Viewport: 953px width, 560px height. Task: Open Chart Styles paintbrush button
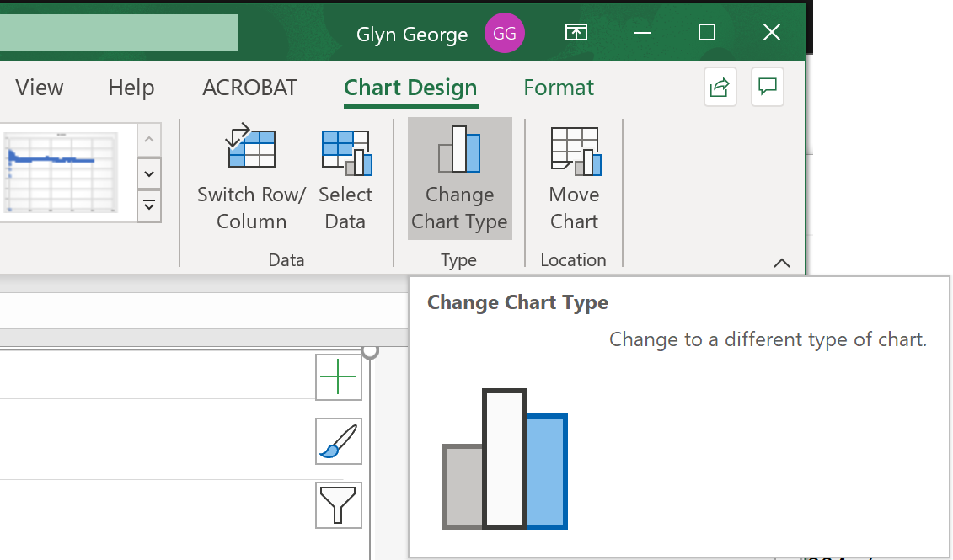(x=339, y=441)
